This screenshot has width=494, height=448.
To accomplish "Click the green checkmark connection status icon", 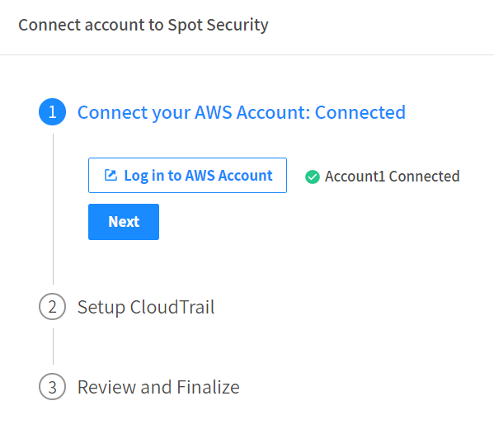I will [313, 177].
